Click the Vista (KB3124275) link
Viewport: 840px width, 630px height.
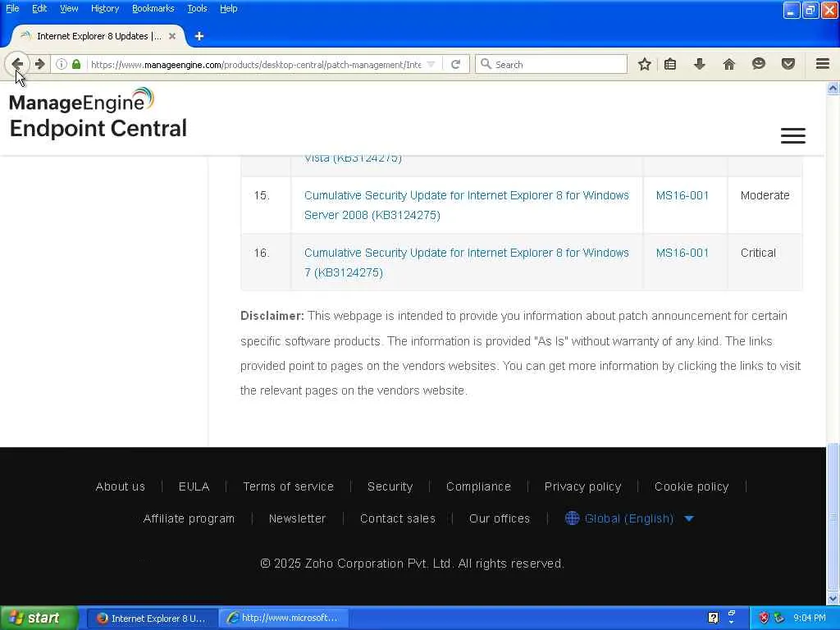[353, 158]
